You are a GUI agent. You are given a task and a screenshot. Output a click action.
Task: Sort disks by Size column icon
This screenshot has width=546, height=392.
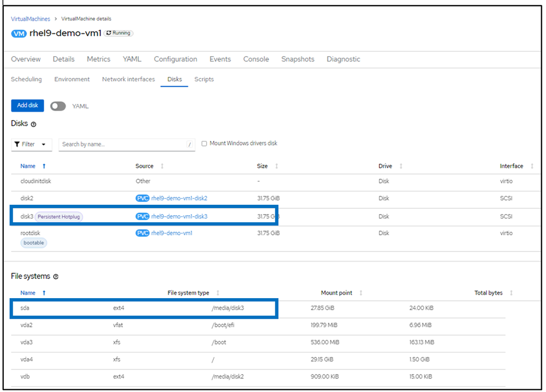point(277,166)
